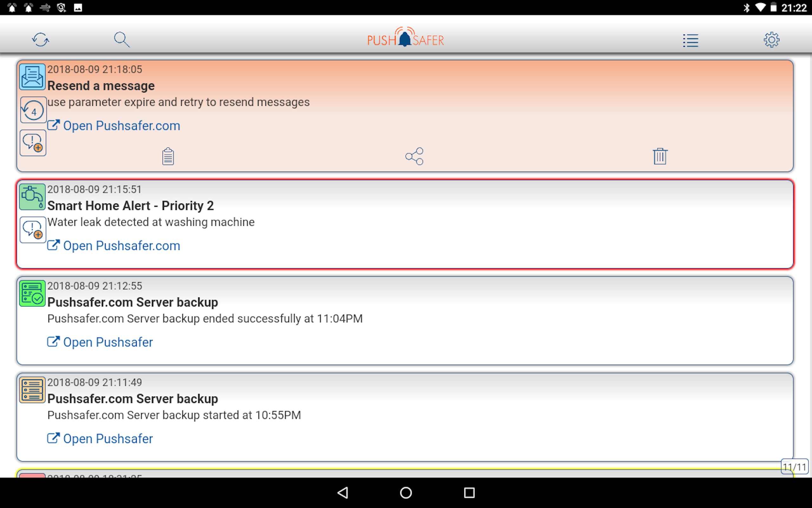Tap the 11/11 message counter badge
812x508 pixels.
pos(795,467)
